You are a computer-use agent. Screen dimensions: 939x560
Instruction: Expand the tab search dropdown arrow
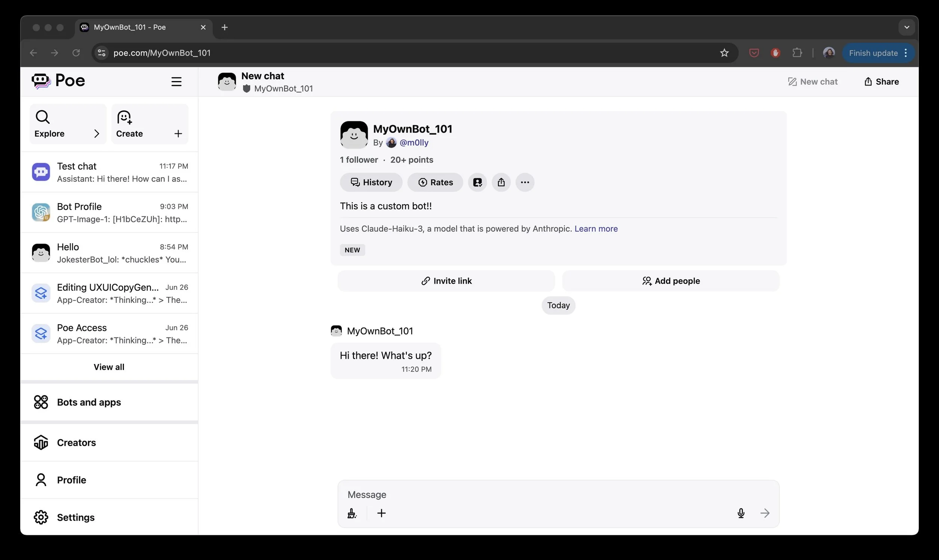click(907, 27)
